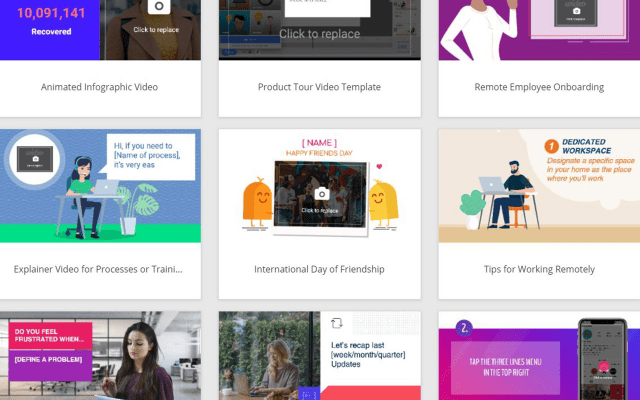
Task: Click the small heart icon on Friendship card
Action: point(380,166)
